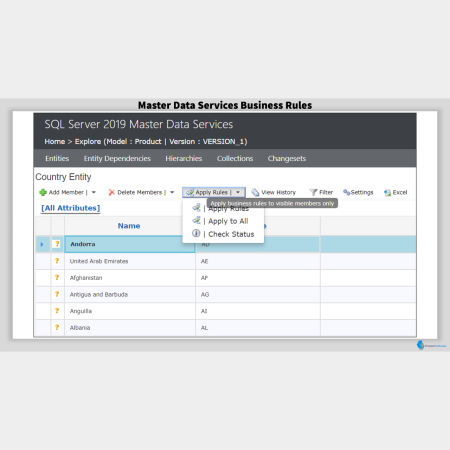450x450 pixels.
Task: Click the View History button label
Action: (279, 192)
